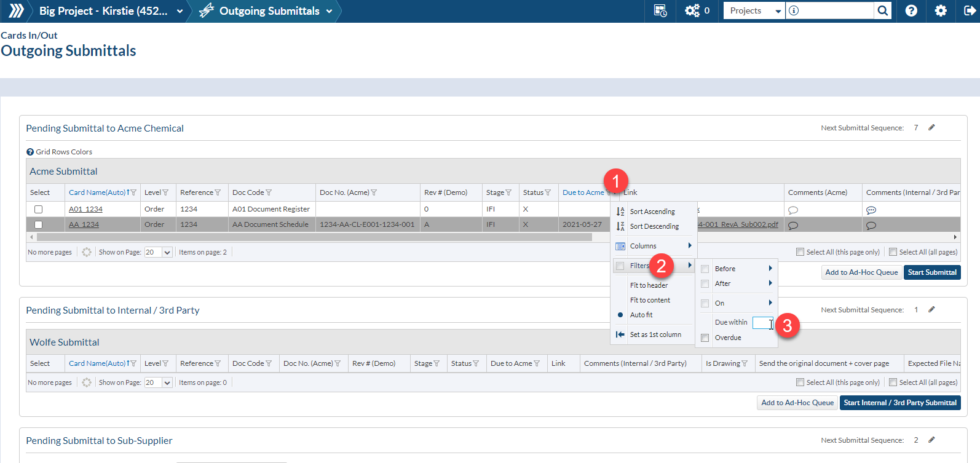Open the Outgoing Submittals breadcrumb dropdown
The image size is (980, 463).
click(x=329, y=11)
